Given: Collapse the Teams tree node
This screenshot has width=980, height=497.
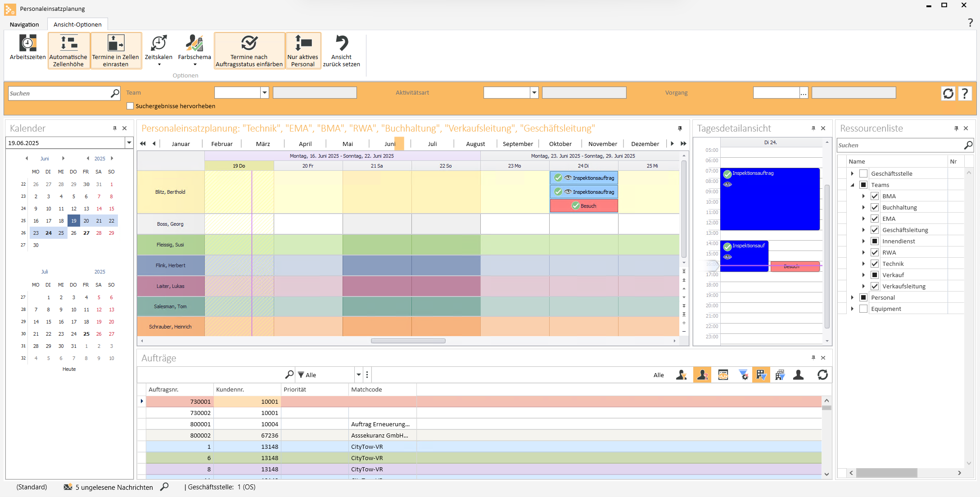Looking at the screenshot, I should 852,185.
